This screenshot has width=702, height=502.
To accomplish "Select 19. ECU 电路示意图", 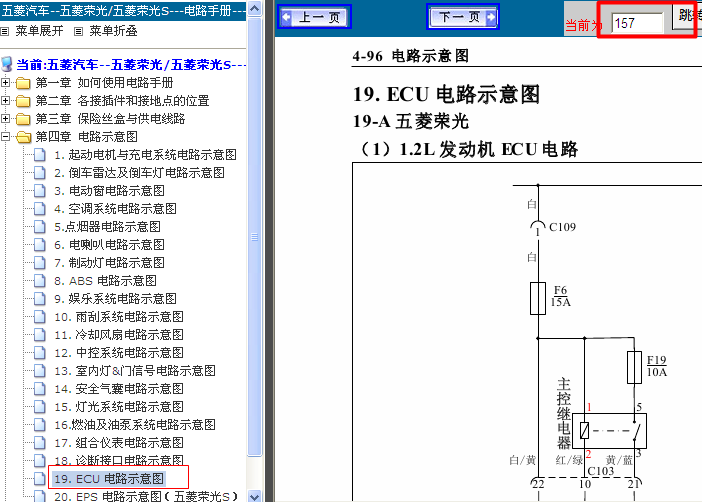I will [109, 479].
